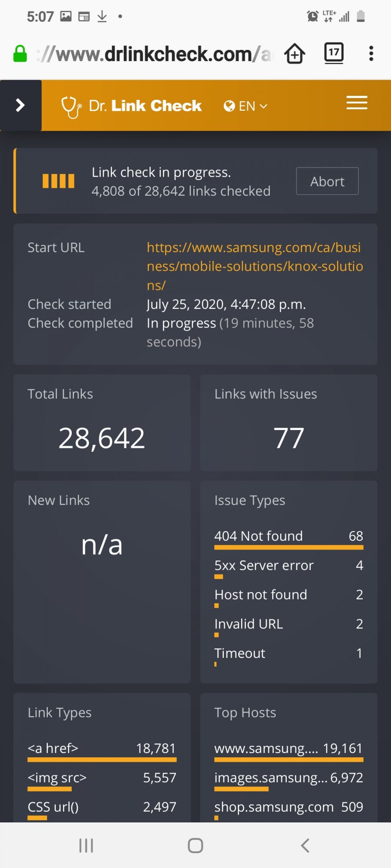The width and height of the screenshot is (391, 868).
Task: Expand the sidebar with the arrow icon
Action: [x=20, y=105]
